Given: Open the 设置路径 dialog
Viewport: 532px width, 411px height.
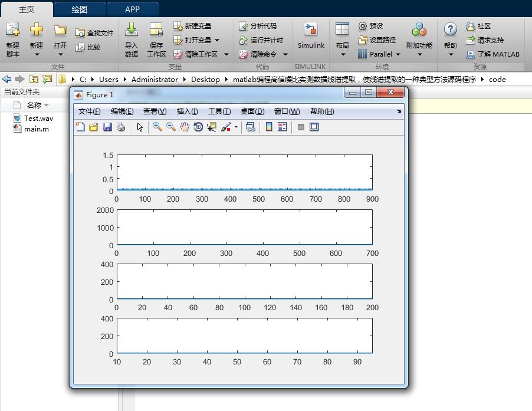Looking at the screenshot, I should tap(377, 40).
